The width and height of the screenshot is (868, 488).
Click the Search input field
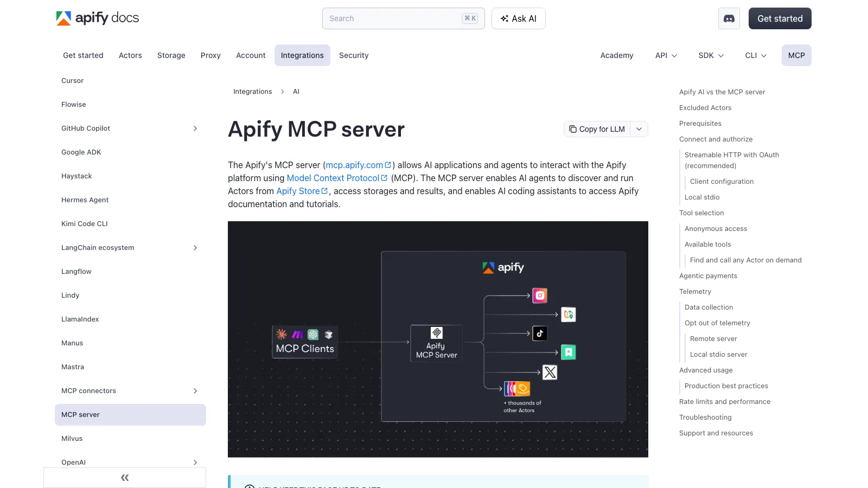pos(403,18)
